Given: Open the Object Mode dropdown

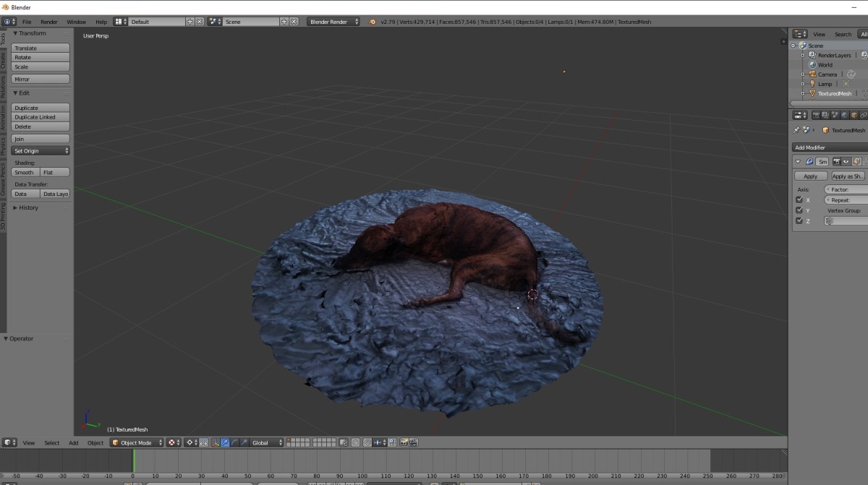Looking at the screenshot, I should click(x=137, y=442).
